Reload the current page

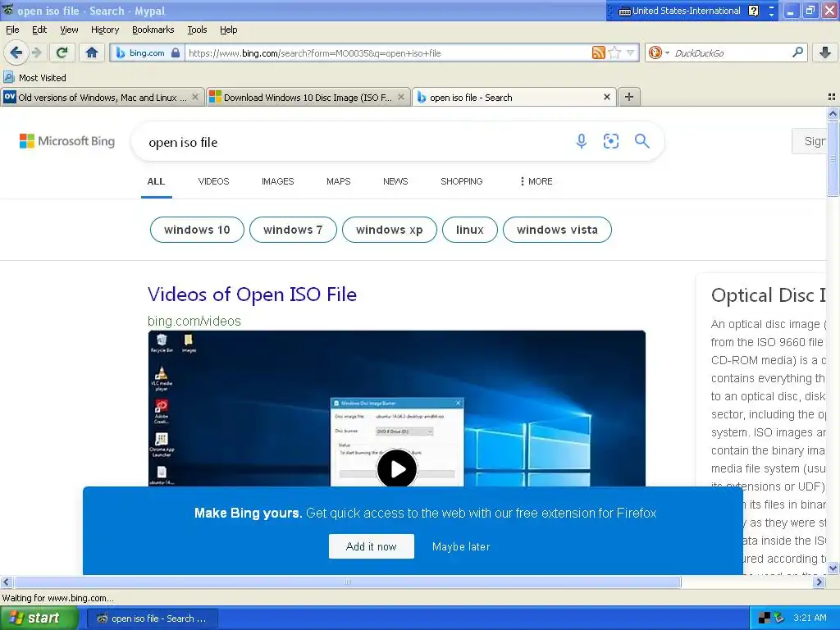(62, 52)
